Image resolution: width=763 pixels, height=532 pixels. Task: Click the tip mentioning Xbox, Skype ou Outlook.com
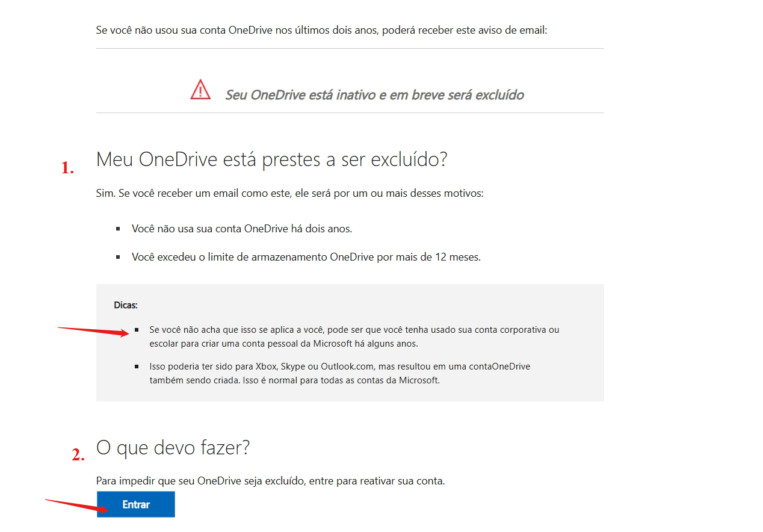pos(340,373)
